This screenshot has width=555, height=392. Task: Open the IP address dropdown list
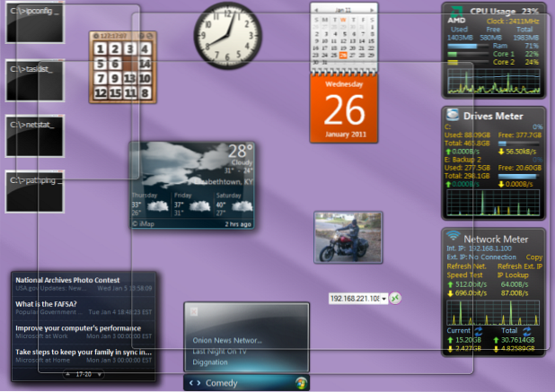tap(383, 299)
